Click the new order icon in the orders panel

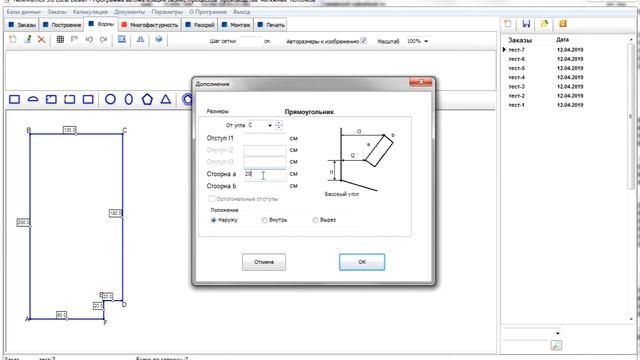[x=508, y=24]
